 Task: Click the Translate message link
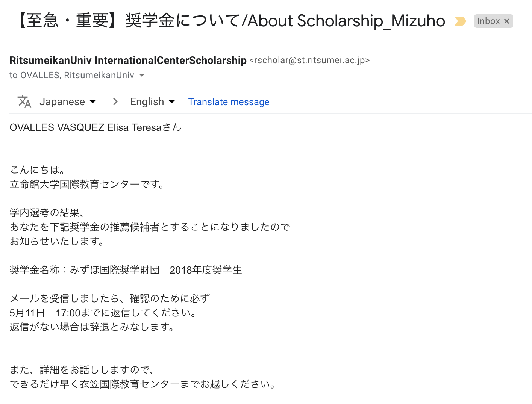(x=229, y=102)
